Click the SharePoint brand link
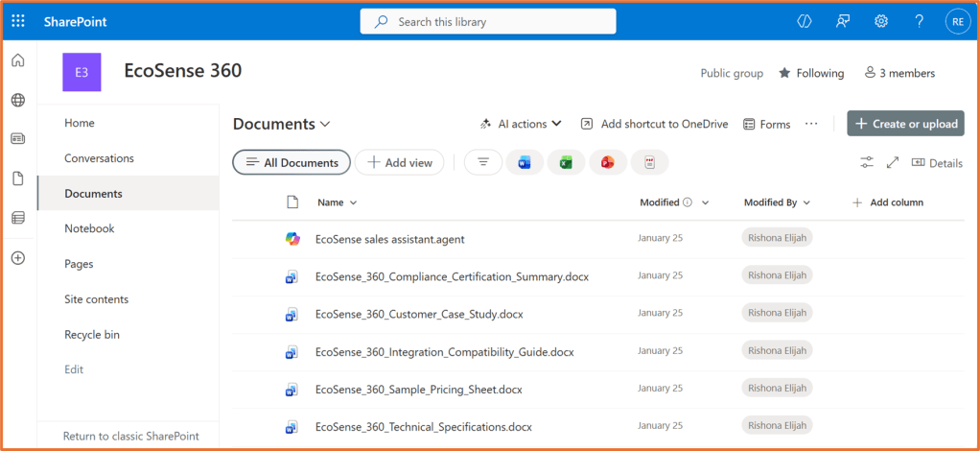 click(75, 22)
